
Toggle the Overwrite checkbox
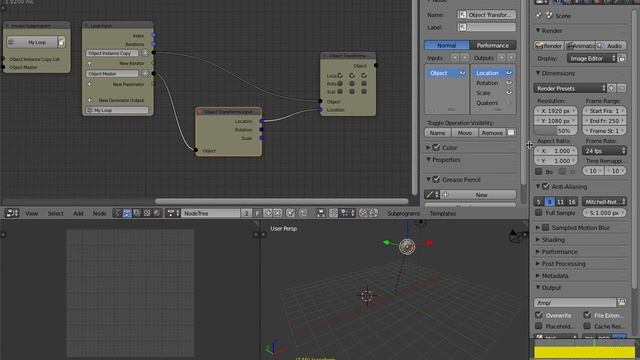[x=539, y=315]
